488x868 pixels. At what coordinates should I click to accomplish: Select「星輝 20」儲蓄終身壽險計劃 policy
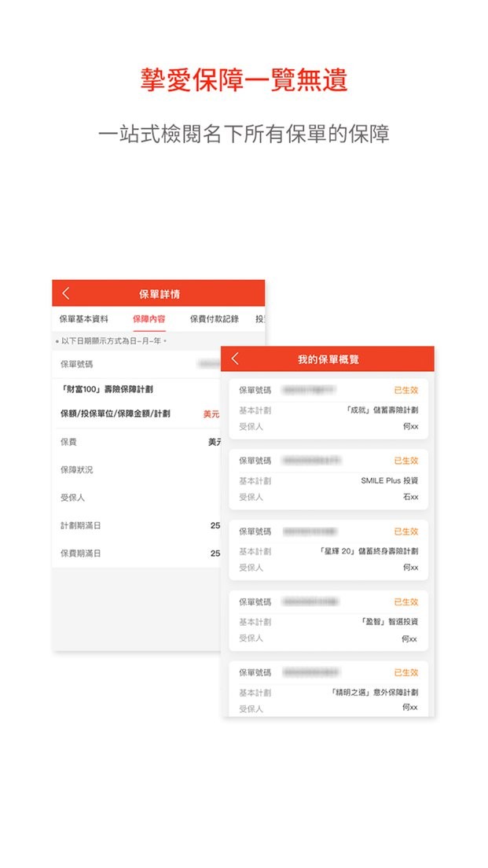[x=328, y=550]
